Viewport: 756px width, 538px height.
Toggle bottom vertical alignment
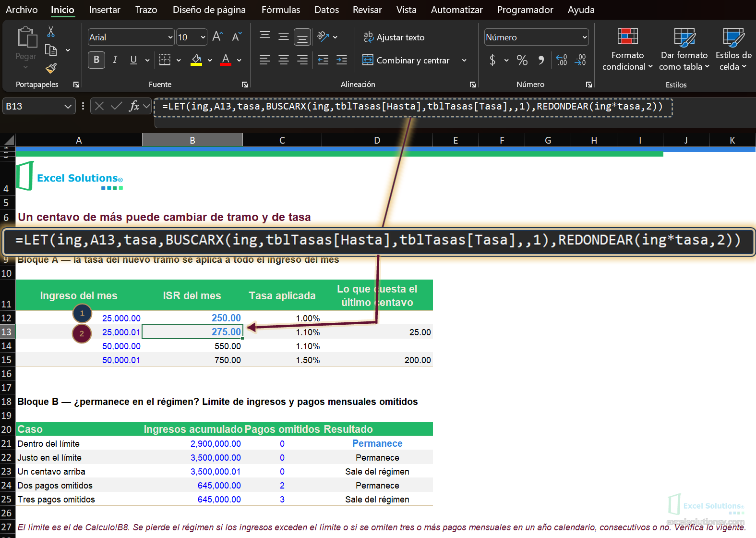tap(302, 37)
